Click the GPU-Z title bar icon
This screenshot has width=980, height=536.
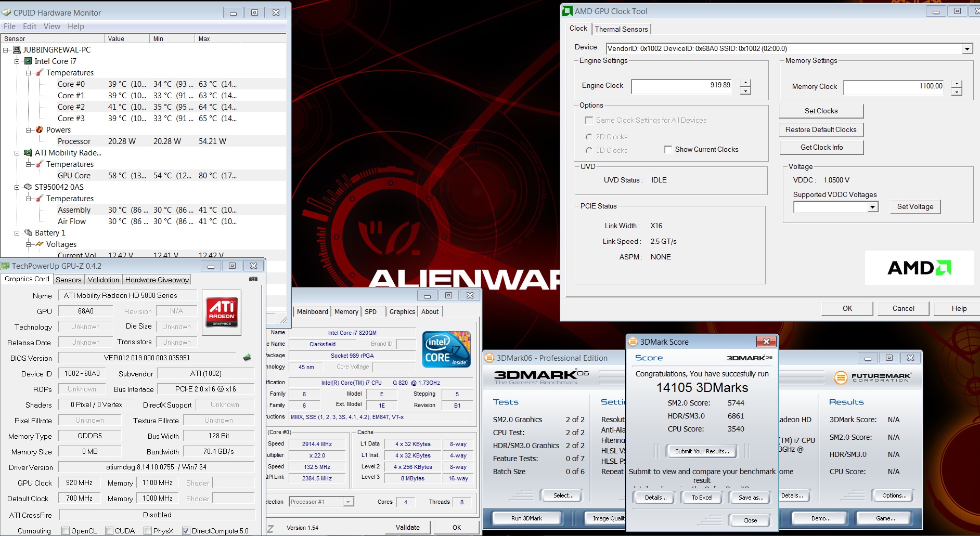pyautogui.click(x=6, y=266)
